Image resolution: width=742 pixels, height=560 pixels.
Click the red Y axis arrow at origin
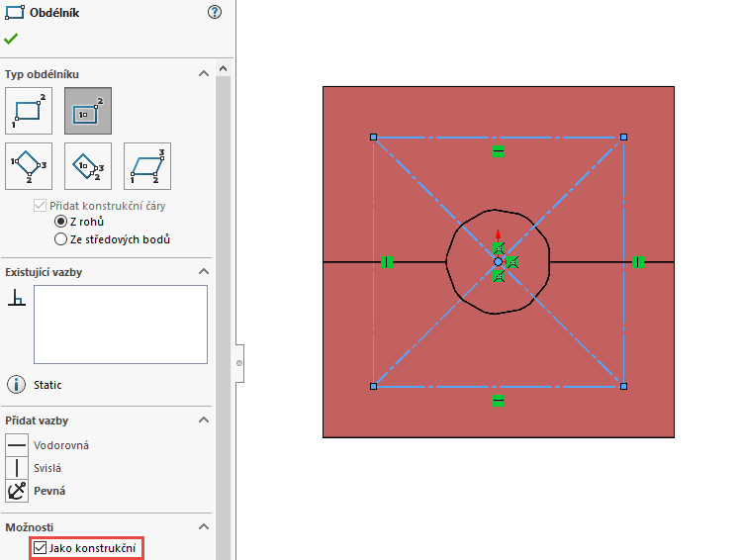point(498,235)
